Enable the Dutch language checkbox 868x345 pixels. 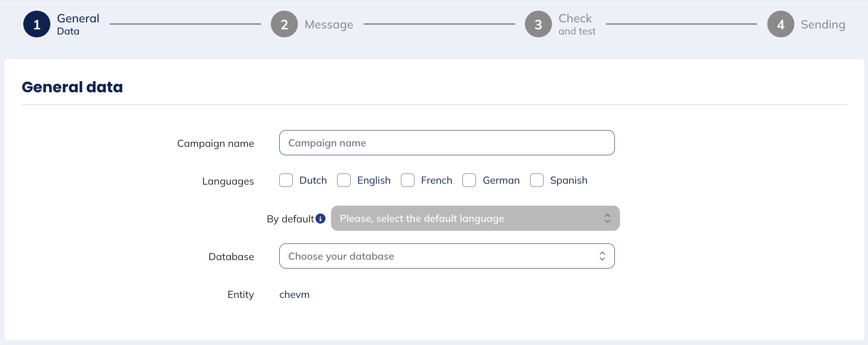tap(286, 180)
